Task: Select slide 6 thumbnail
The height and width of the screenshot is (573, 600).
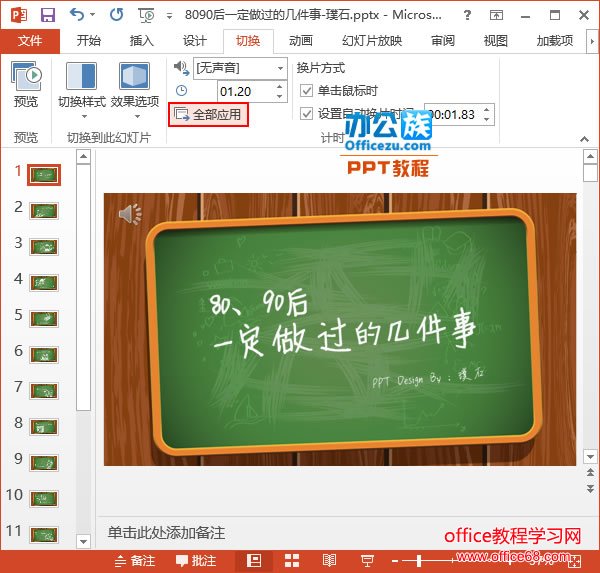Action: click(44, 355)
